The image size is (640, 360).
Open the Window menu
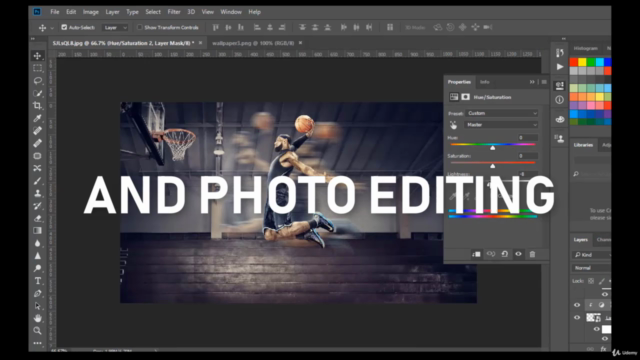click(231, 12)
